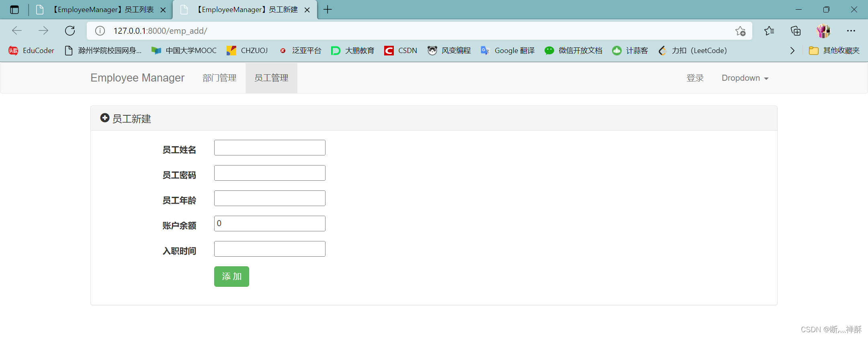Open the browser profile avatar
Image resolution: width=868 pixels, height=337 pixels.
click(x=823, y=31)
